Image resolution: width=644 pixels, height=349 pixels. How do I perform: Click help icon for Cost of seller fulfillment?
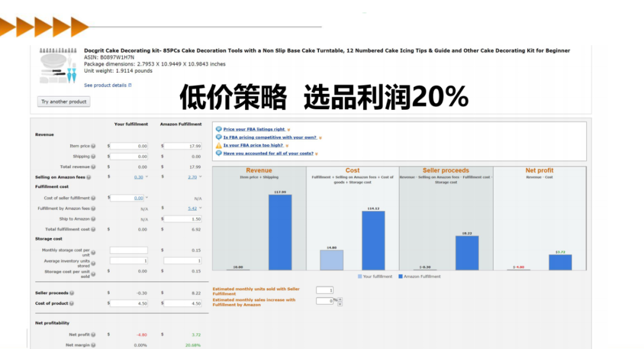tap(93, 198)
